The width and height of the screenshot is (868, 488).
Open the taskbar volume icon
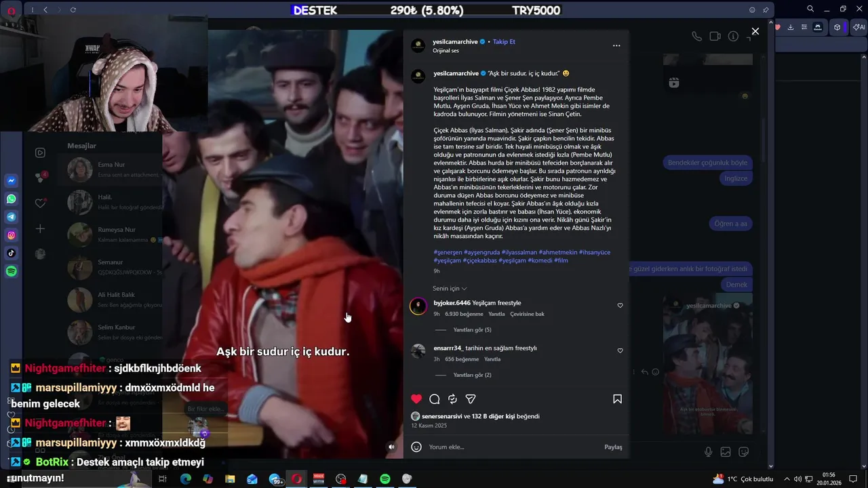click(x=798, y=479)
